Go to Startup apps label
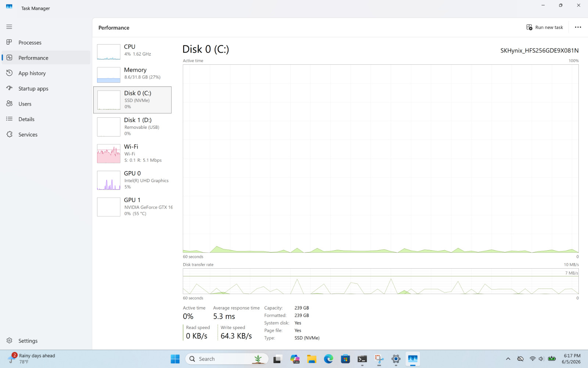Viewport: 588px width, 368px height. click(x=33, y=89)
